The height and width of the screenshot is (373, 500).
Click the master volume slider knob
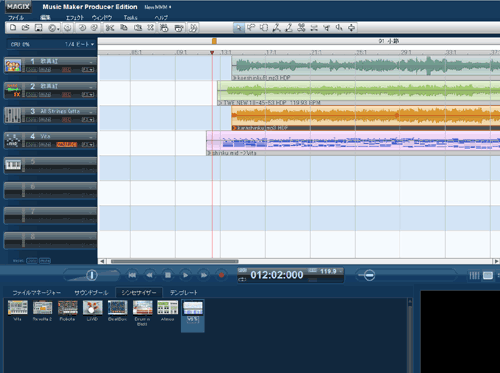pyautogui.click(x=92, y=275)
